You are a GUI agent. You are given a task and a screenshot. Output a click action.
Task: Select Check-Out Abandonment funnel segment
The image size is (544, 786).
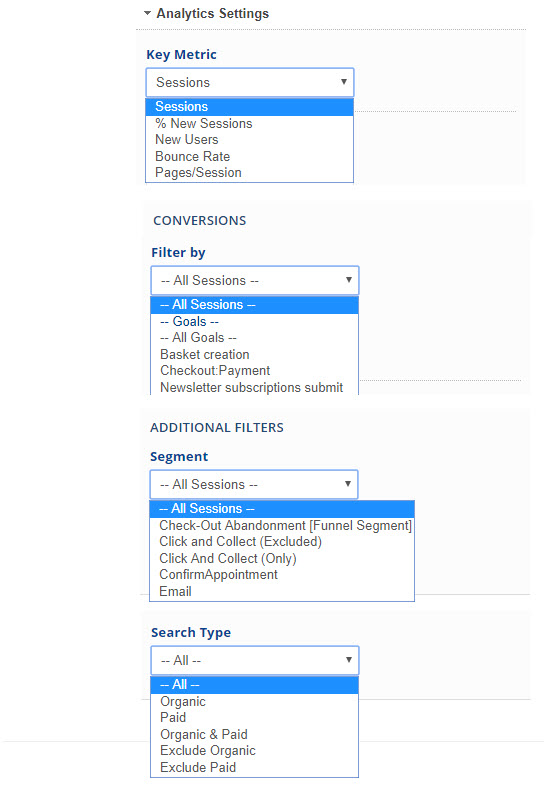point(282,525)
